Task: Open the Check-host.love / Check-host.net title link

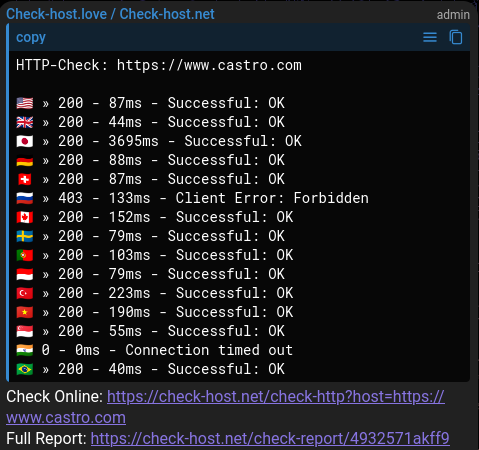Action: tap(110, 14)
